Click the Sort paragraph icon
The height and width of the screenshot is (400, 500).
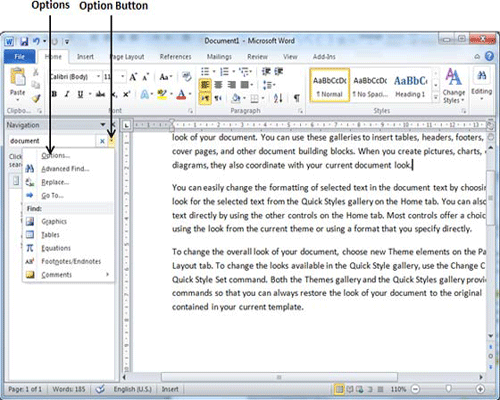[278, 98]
